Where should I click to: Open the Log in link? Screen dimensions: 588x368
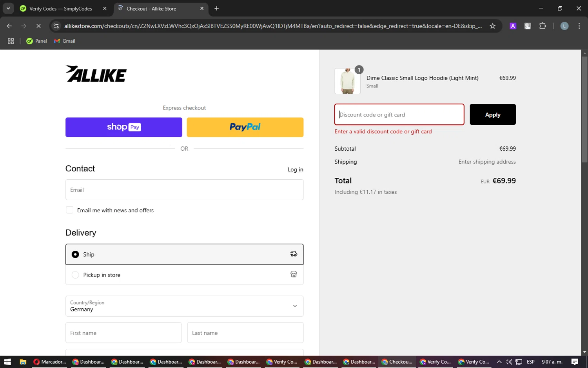click(x=295, y=169)
